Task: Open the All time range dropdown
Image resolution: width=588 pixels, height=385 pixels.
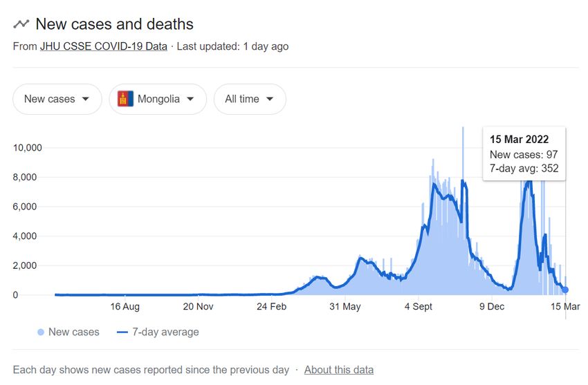Action: click(250, 99)
